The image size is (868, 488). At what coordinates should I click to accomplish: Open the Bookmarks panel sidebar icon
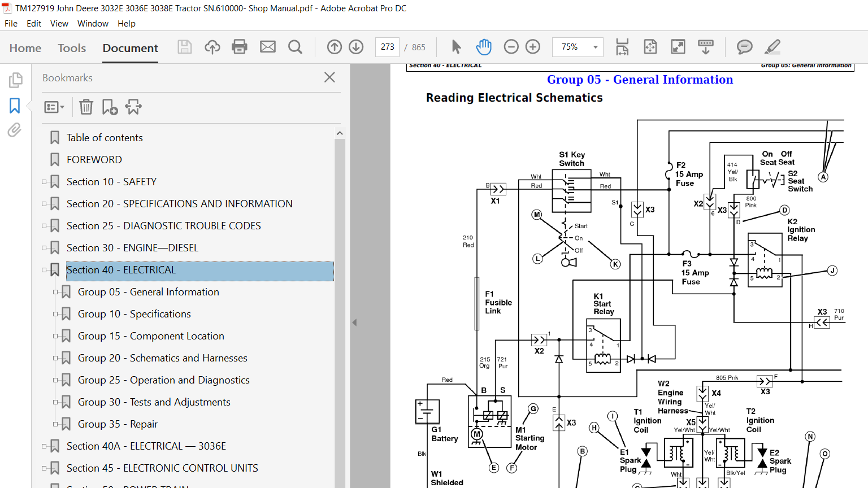[15, 105]
